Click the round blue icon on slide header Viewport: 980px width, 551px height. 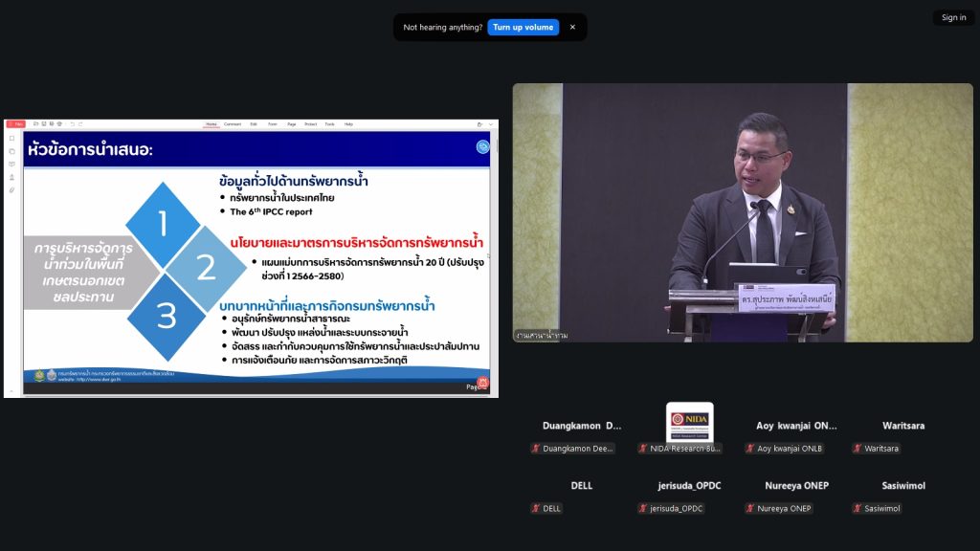tap(483, 146)
